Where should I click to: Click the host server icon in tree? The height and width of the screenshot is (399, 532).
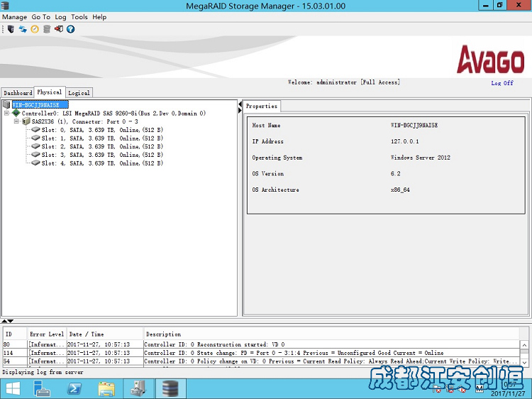[x=6, y=104]
